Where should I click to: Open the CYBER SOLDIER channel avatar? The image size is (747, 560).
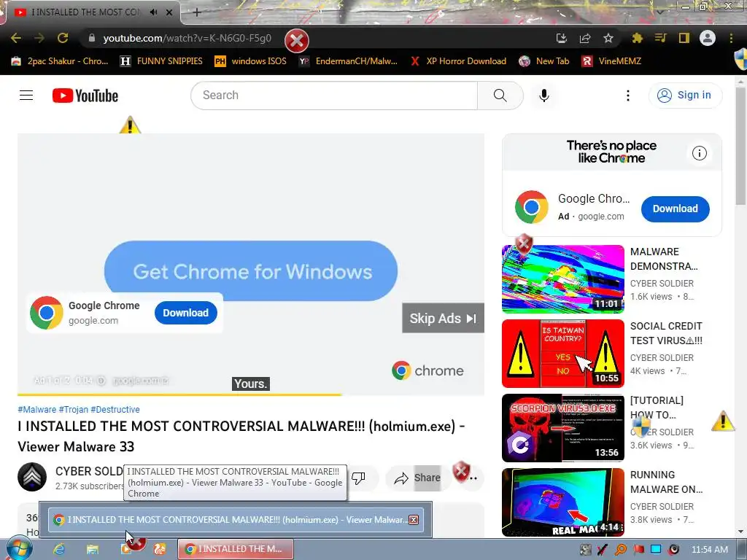point(32,477)
